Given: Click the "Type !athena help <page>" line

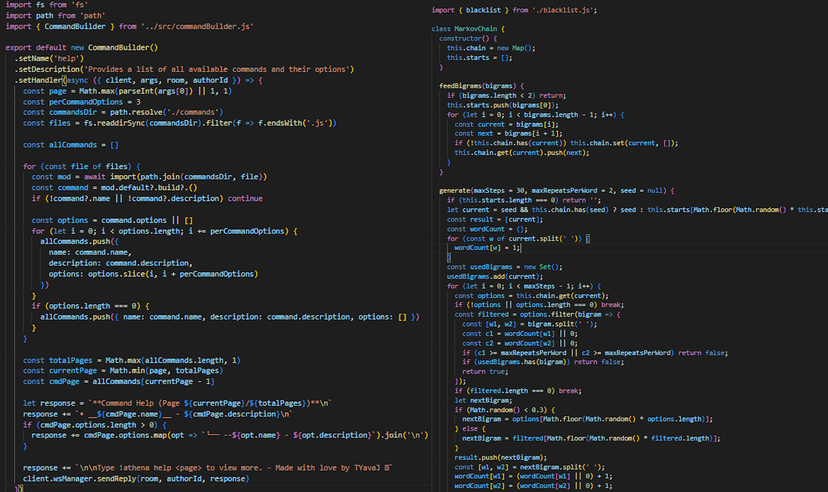Looking at the screenshot, I should click(x=208, y=468).
